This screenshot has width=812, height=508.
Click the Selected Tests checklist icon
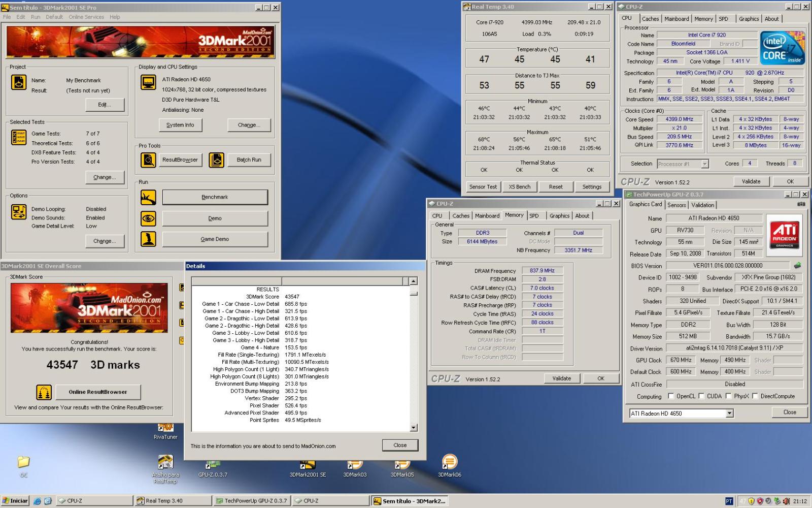pyautogui.click(x=19, y=137)
